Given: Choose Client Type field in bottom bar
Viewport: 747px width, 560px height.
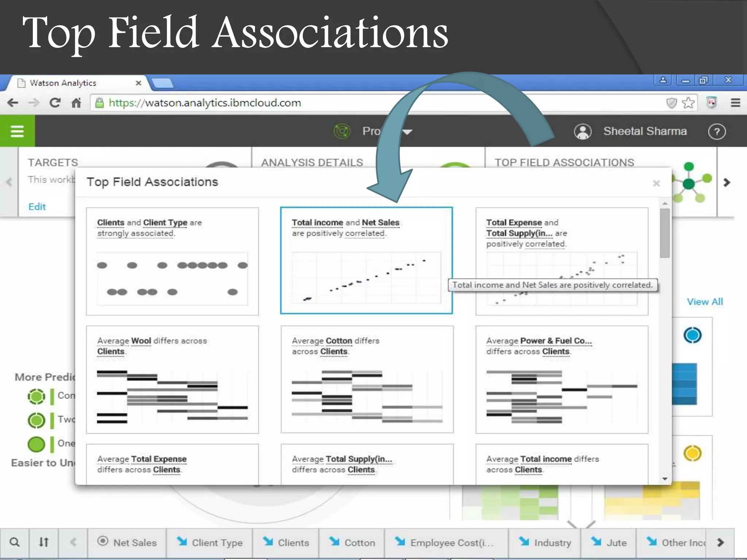Looking at the screenshot, I should pyautogui.click(x=209, y=542).
